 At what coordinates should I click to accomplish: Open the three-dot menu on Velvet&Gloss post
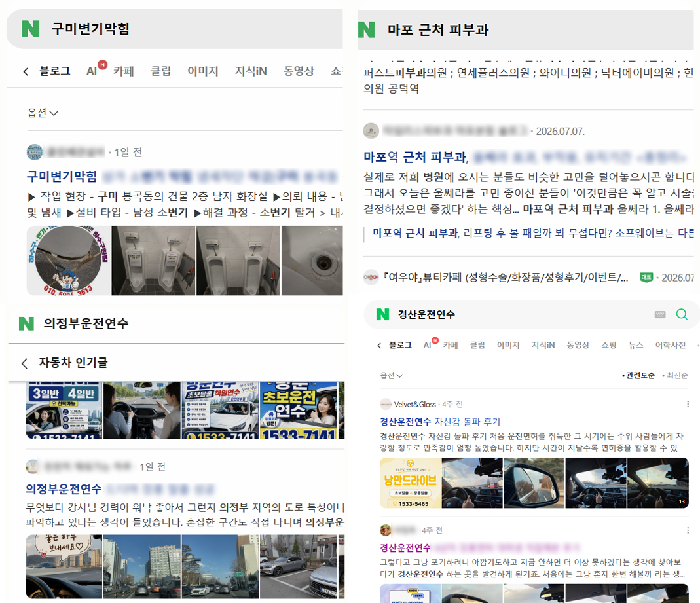688,404
